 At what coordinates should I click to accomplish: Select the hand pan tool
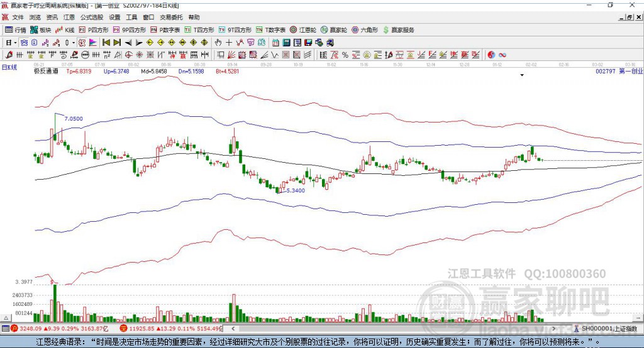pyautogui.click(x=218, y=43)
